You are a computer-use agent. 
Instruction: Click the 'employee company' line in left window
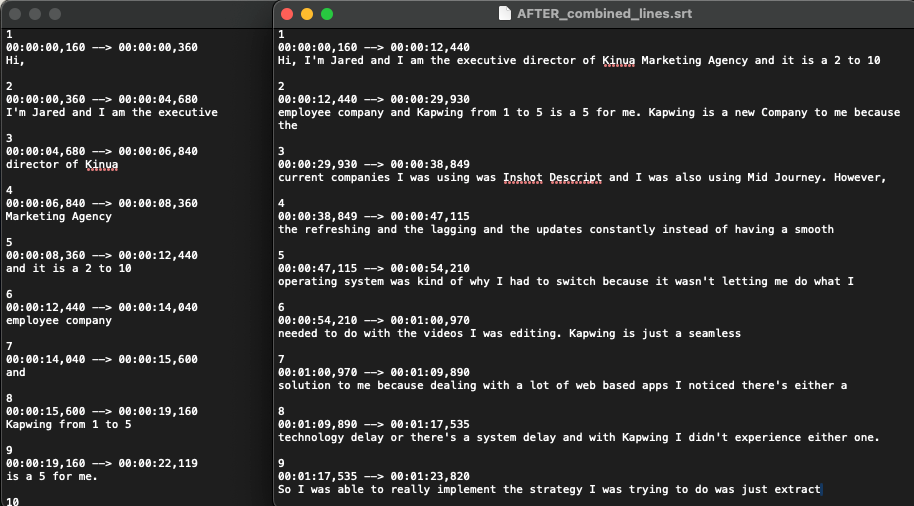59,320
